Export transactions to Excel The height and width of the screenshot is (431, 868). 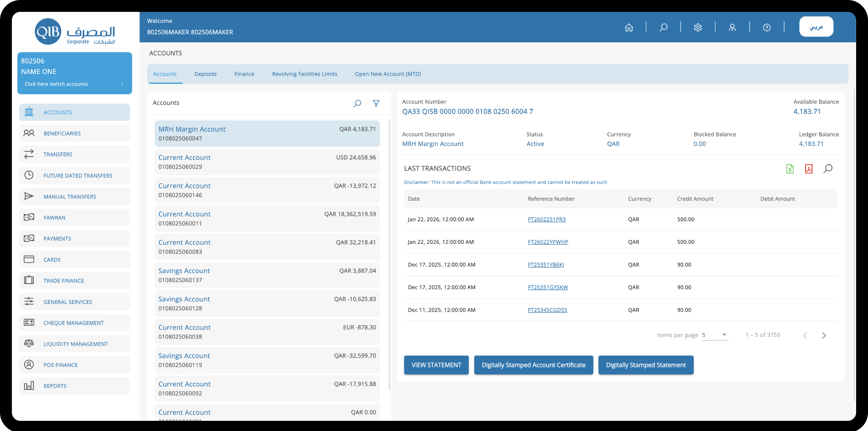tap(790, 169)
